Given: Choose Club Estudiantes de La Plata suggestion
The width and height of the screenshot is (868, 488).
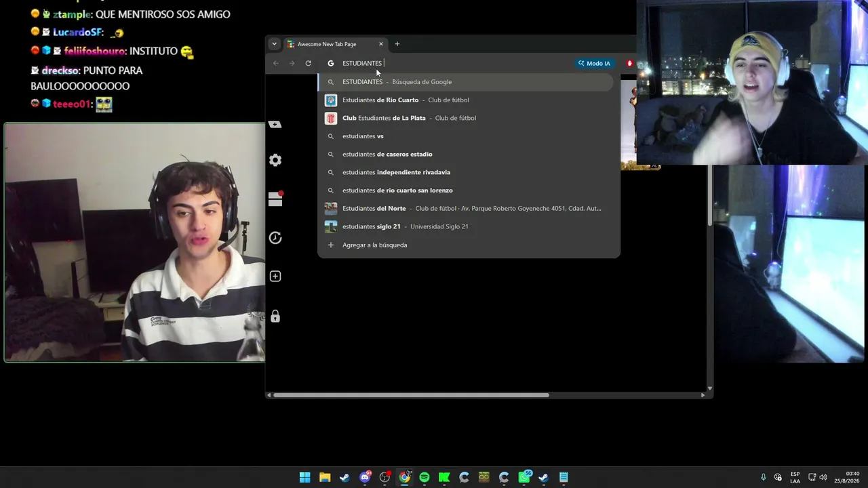Looking at the screenshot, I should (466, 118).
